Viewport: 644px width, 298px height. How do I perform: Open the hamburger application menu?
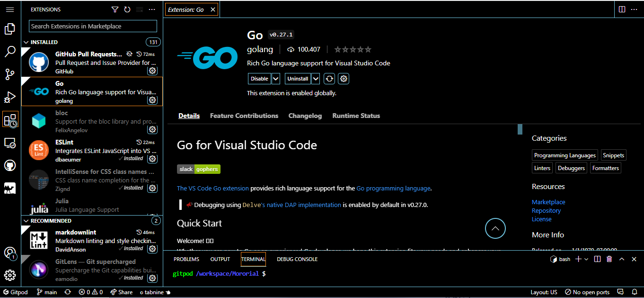[10, 9]
